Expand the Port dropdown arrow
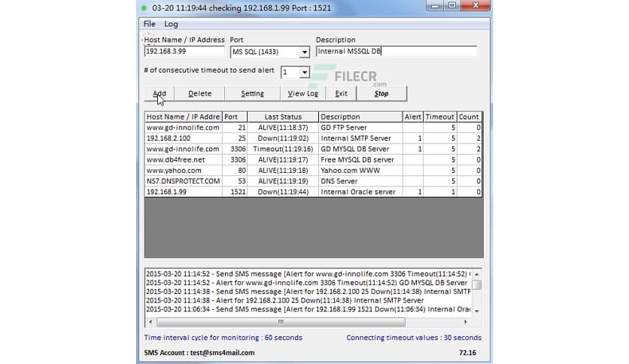 pyautogui.click(x=305, y=52)
